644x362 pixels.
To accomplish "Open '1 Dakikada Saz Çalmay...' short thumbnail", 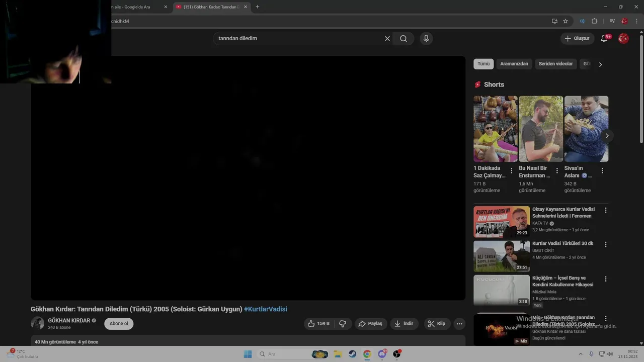I will (x=496, y=129).
